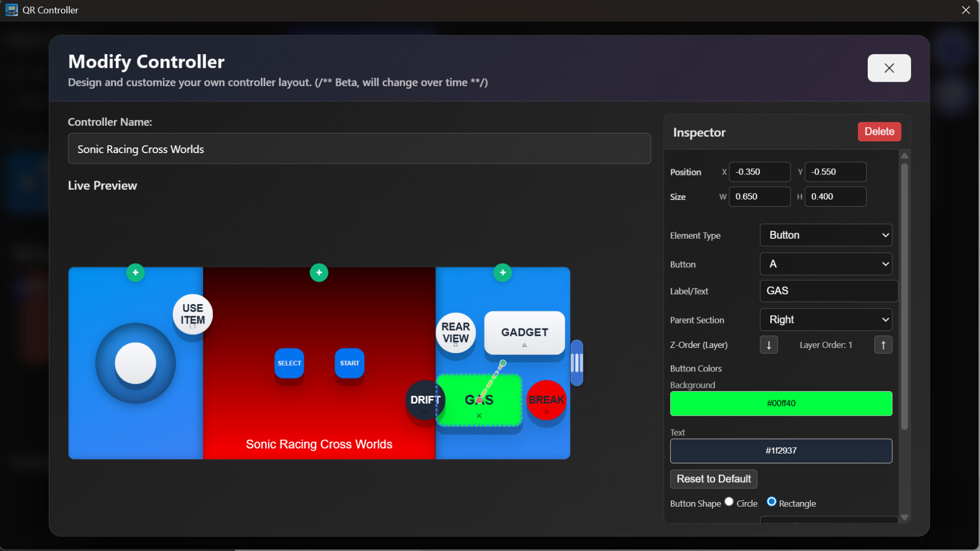Open the Button mapping dropdown showing A
Viewport: 980px width, 551px height.
coord(826,264)
